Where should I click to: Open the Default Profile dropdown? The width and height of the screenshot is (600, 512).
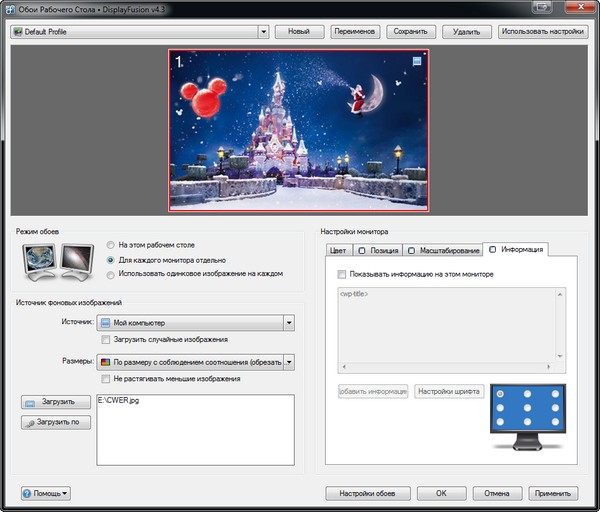139,32
